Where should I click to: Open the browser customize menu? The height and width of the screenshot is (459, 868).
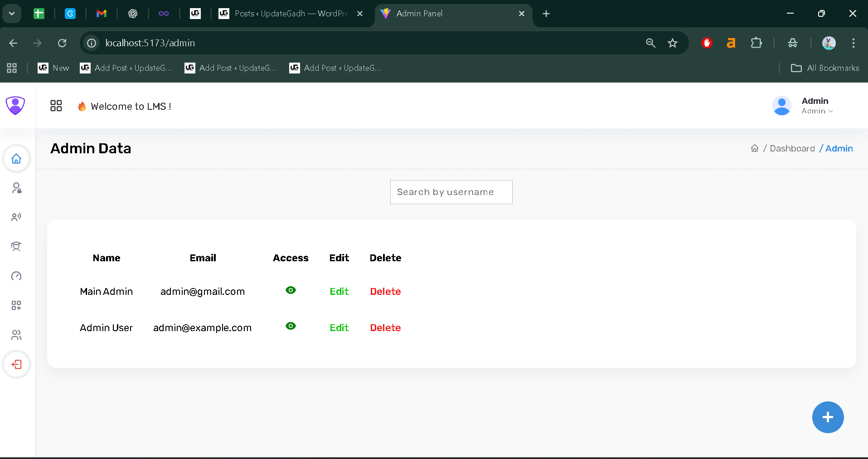[x=853, y=43]
